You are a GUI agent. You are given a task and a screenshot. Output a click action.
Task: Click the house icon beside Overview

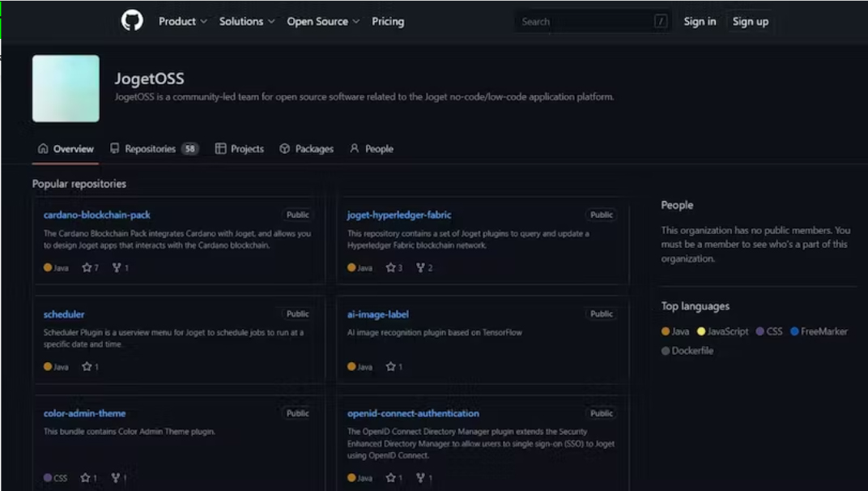41,148
